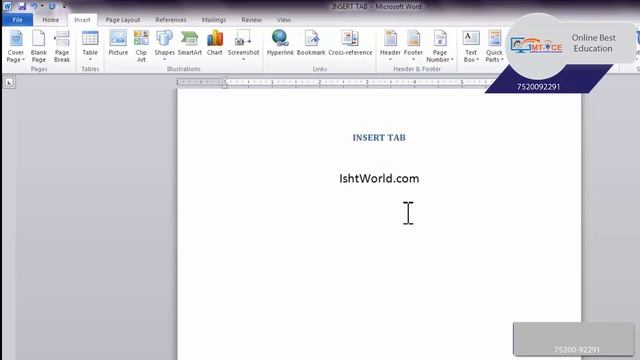Click the IshtWorld.com text in document

pyautogui.click(x=379, y=178)
